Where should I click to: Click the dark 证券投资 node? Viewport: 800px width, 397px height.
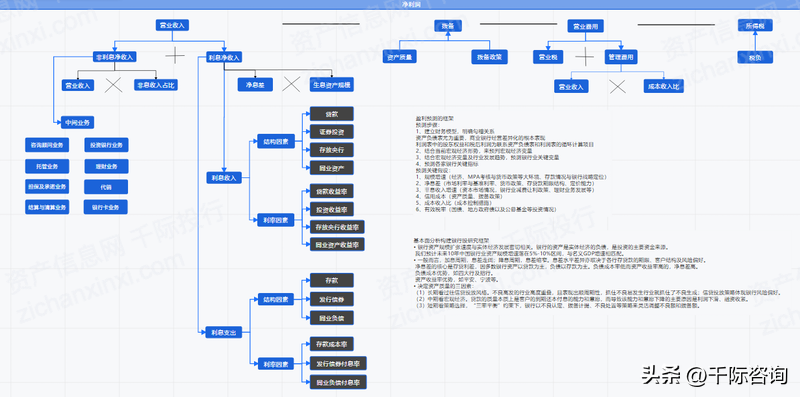[332, 132]
